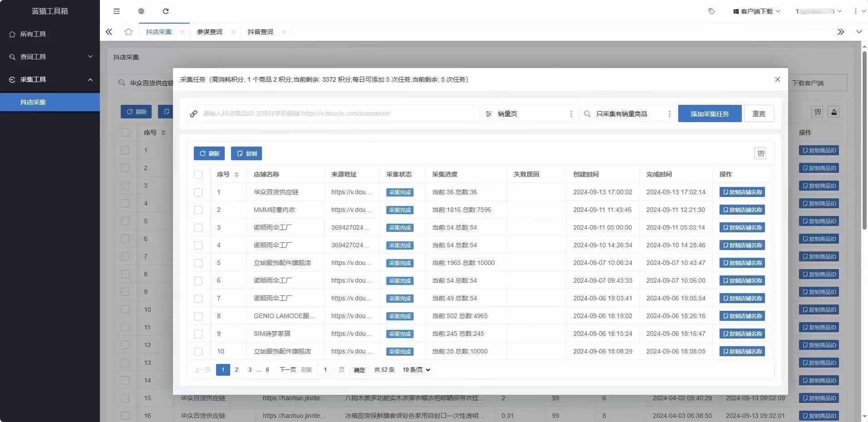Check background table row 16 checkbox
The width and height of the screenshot is (868, 422).
[125, 416]
